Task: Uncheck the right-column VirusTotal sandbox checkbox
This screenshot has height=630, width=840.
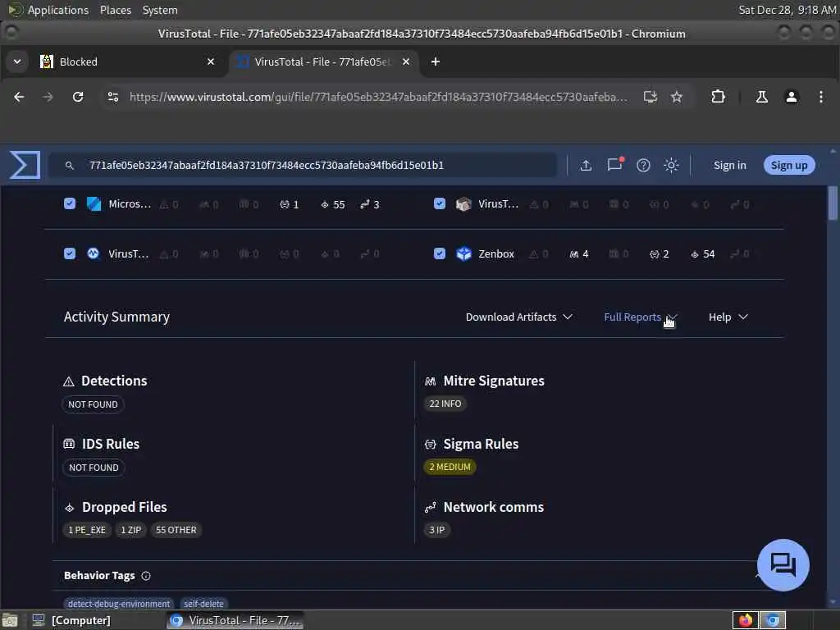Action: coord(440,203)
